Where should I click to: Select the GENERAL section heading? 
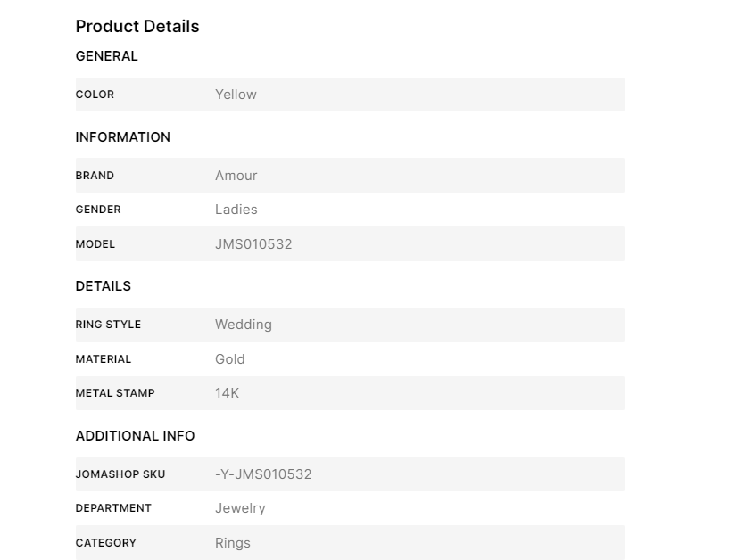[x=106, y=56]
